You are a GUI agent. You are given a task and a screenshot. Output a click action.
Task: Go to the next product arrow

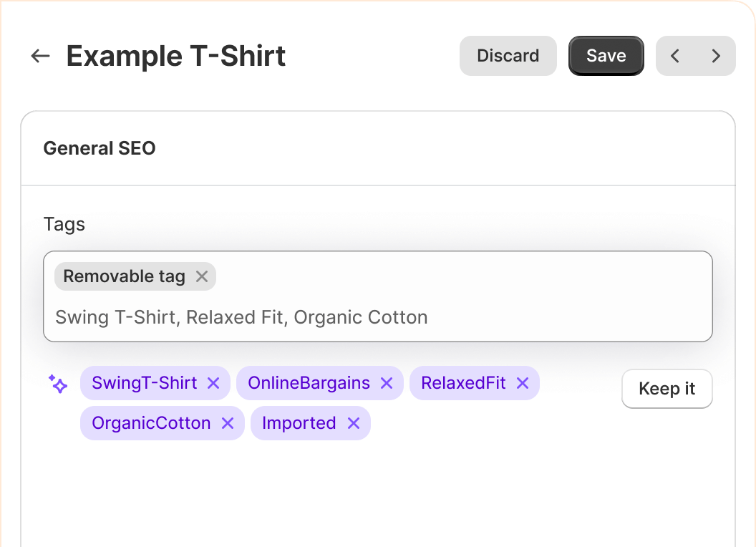pyautogui.click(x=715, y=56)
